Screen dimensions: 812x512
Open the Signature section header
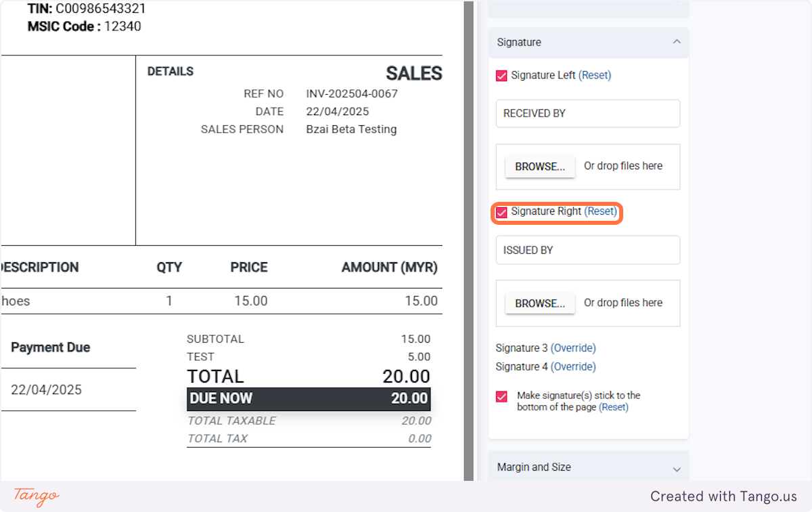pyautogui.click(x=588, y=42)
